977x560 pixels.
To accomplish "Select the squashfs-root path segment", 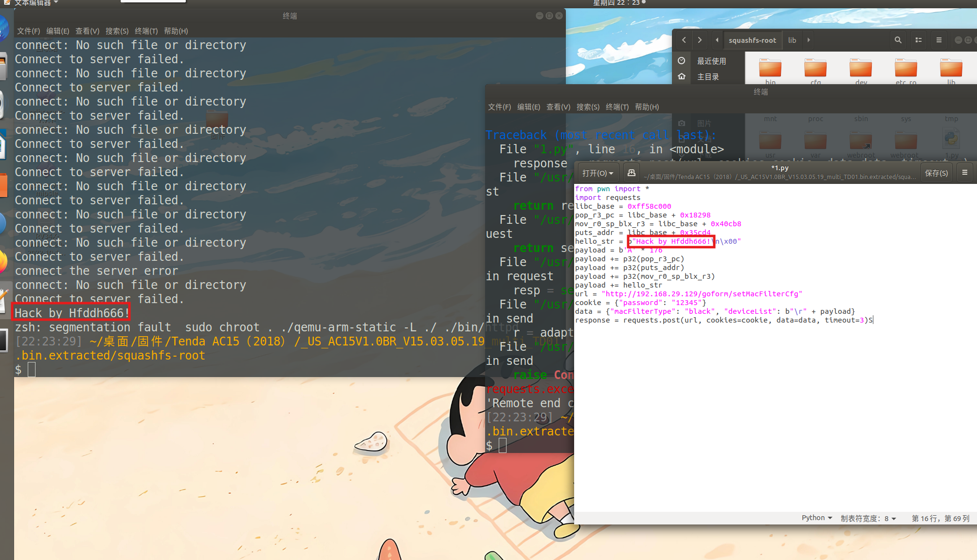I will [752, 40].
